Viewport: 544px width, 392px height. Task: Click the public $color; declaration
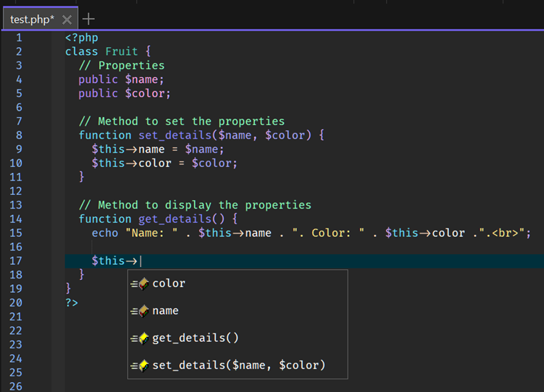coord(124,94)
